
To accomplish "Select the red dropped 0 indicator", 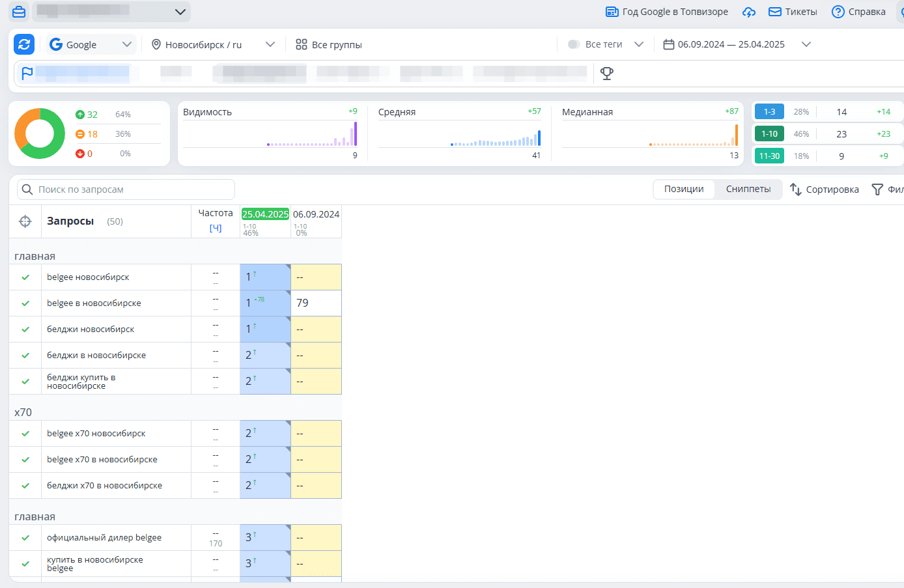I will (x=84, y=154).
